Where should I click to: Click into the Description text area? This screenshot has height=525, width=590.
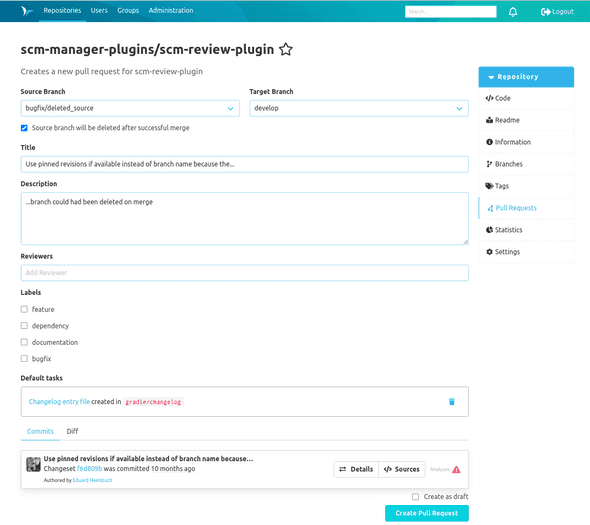245,219
